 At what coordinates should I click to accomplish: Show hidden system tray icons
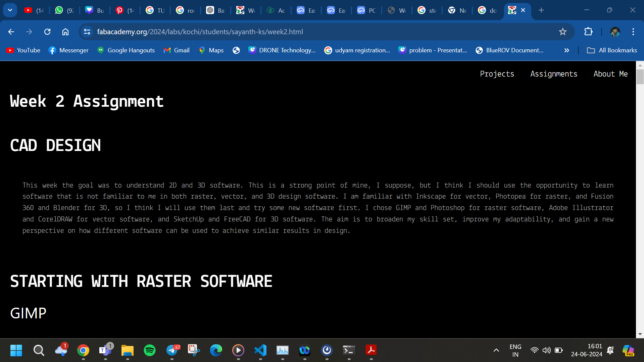point(496,350)
